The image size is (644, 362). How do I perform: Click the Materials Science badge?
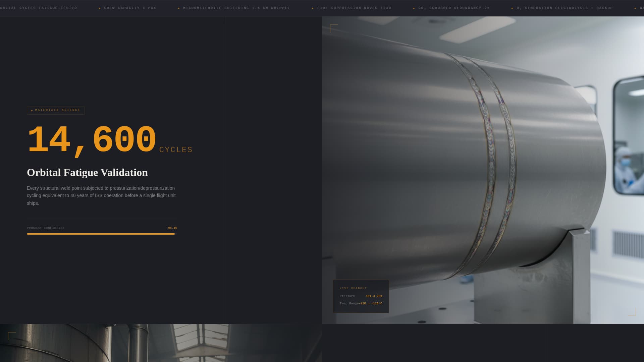click(x=56, y=110)
